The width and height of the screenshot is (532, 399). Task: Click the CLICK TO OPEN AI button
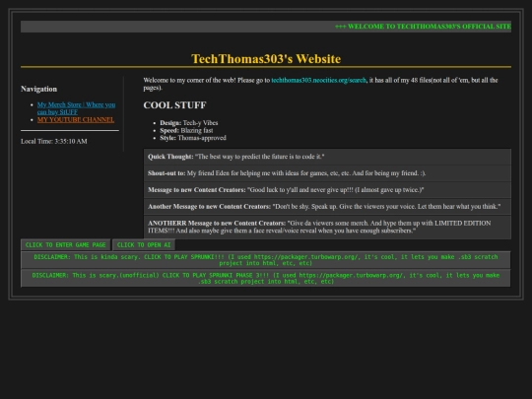[x=144, y=245]
